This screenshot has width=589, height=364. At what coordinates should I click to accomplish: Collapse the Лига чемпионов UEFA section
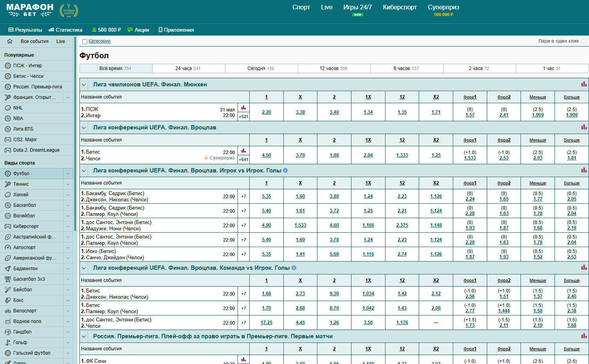point(84,84)
